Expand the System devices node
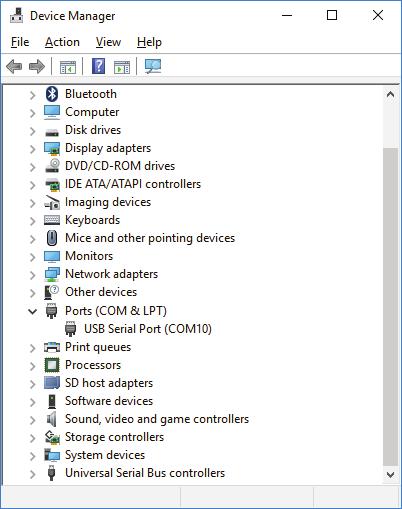The image size is (402, 509). pos(32,456)
